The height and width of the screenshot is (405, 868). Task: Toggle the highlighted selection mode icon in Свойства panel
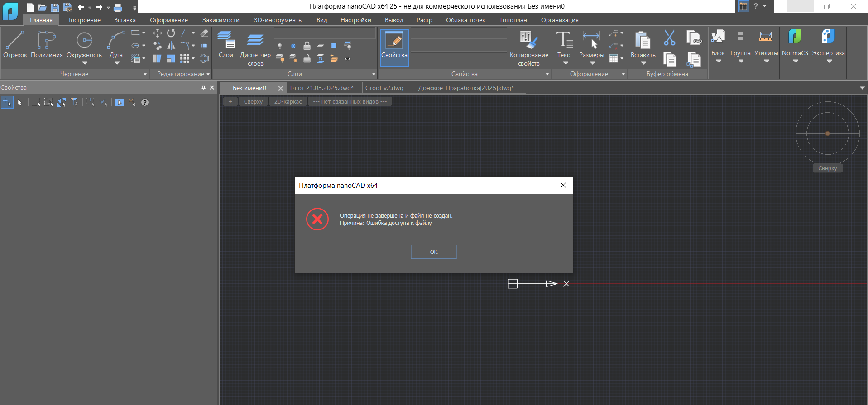[120, 102]
